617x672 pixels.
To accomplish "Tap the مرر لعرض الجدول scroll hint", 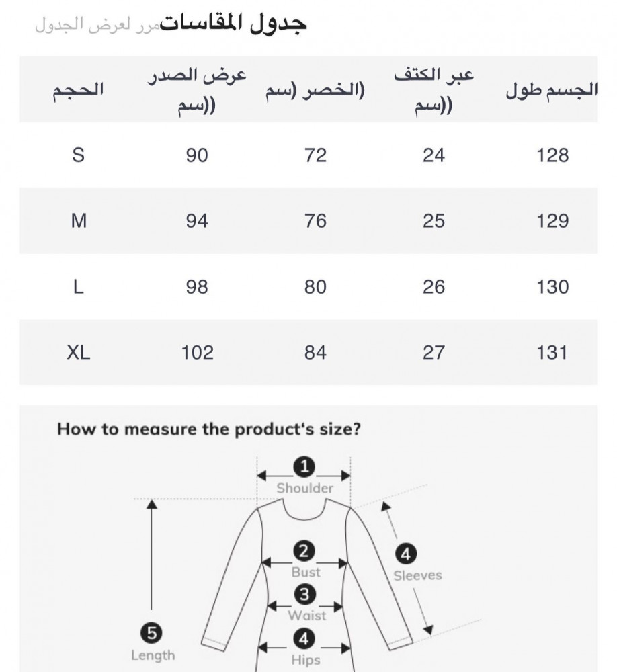I will 96,26.
